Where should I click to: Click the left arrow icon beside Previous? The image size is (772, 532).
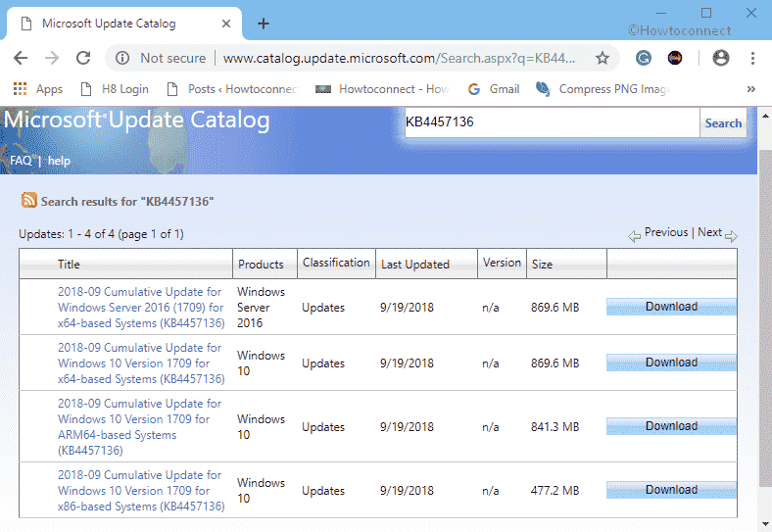pos(635,236)
